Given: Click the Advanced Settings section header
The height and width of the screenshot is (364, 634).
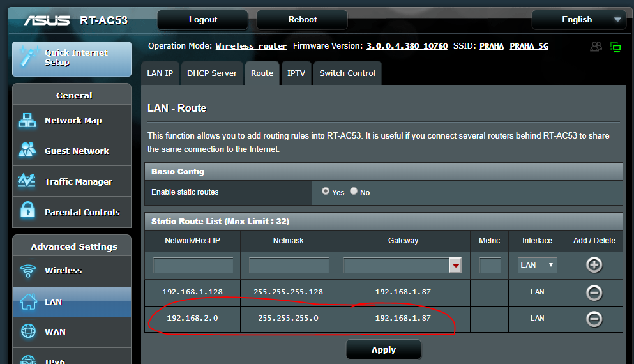Looking at the screenshot, I should pos(72,246).
